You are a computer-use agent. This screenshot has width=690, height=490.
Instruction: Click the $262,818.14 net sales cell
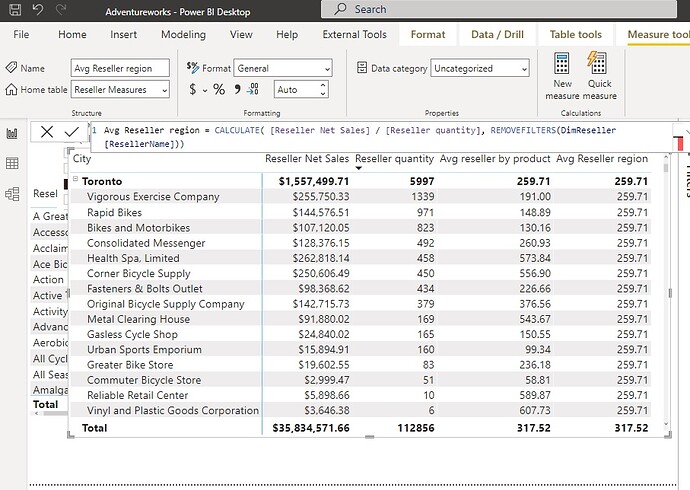click(x=320, y=258)
